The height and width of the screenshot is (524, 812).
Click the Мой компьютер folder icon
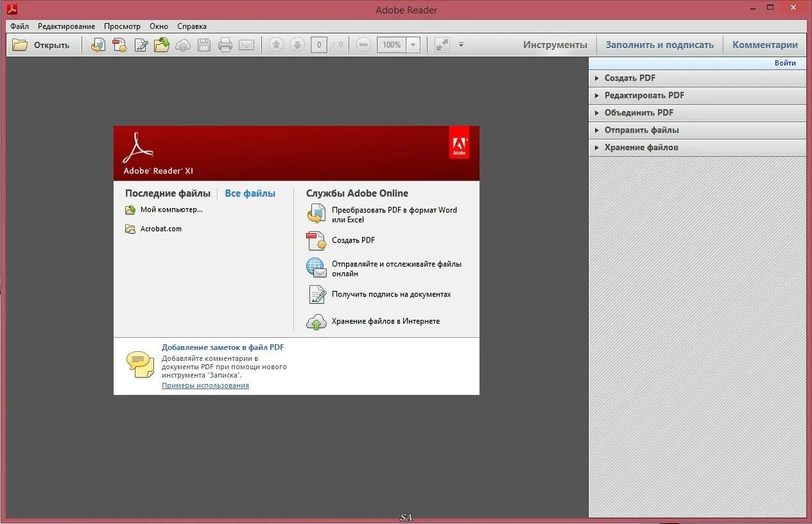(130, 210)
